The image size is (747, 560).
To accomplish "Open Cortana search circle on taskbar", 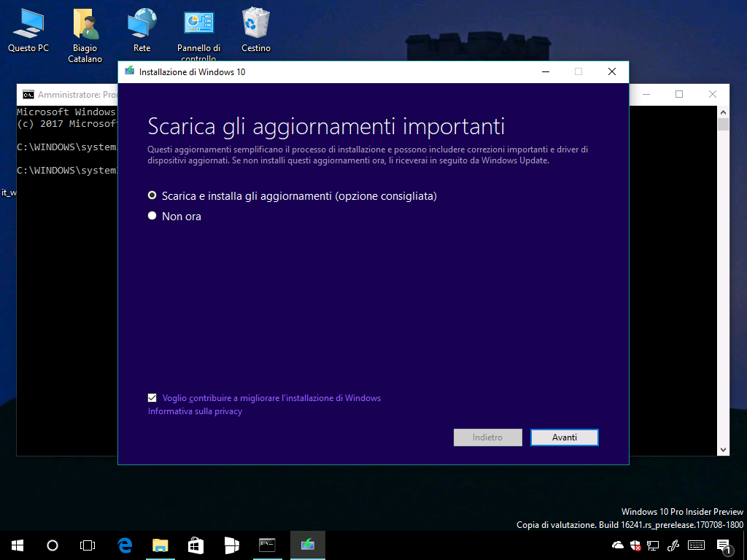I will click(53, 545).
